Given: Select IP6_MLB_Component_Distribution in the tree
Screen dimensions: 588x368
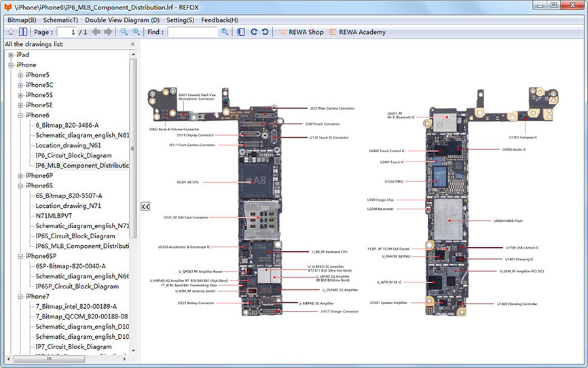Looking at the screenshot, I should [82, 166].
